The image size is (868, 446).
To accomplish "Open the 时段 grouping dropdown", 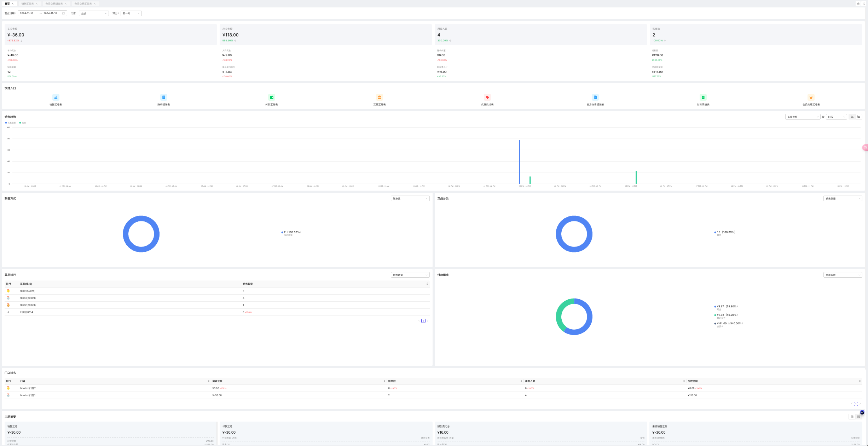I will tap(836, 117).
